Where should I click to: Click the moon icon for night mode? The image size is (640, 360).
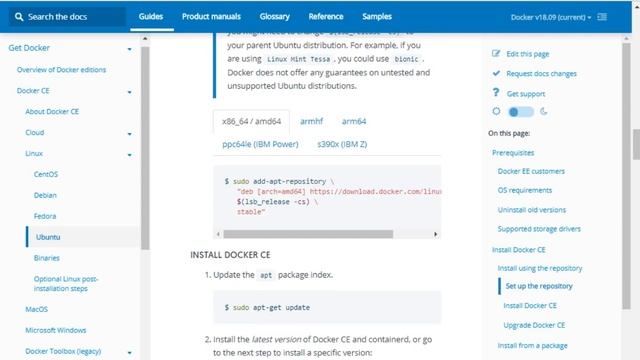tap(543, 111)
